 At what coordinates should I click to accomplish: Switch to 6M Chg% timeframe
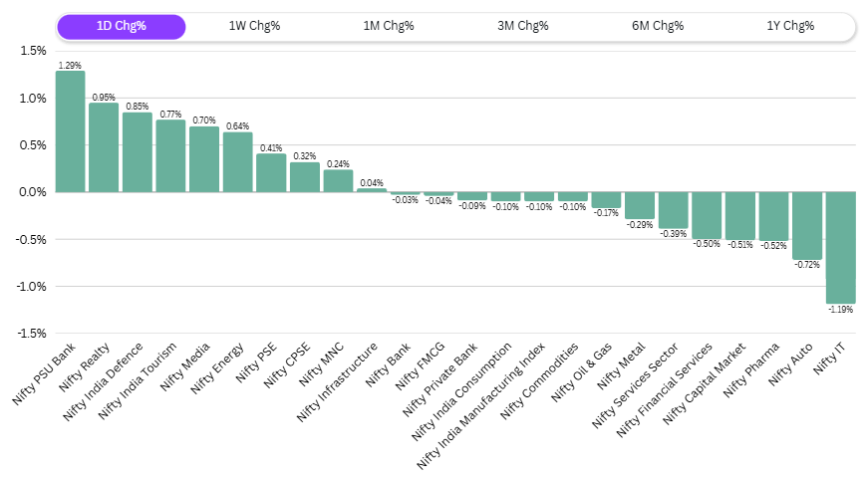[x=658, y=26]
